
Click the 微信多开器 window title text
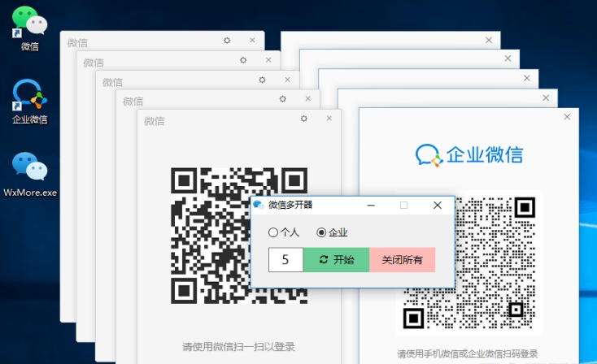pos(290,205)
